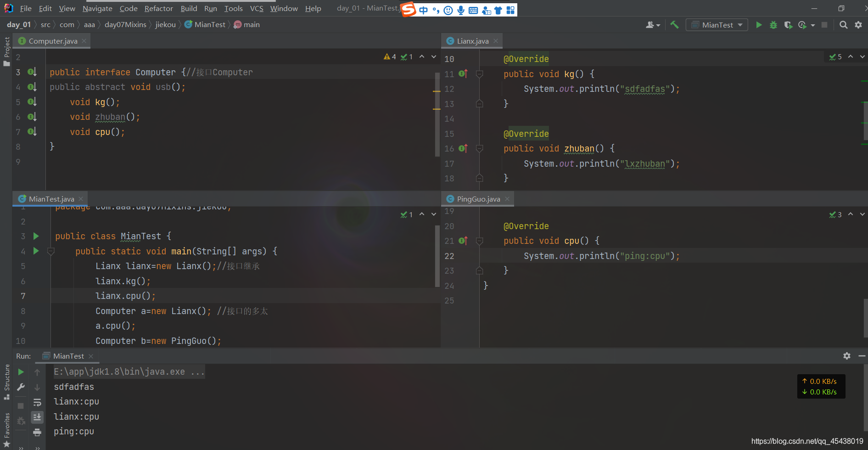The image size is (868, 450).
Task: Open MianTest run configuration dropdown
Action: coord(717,25)
